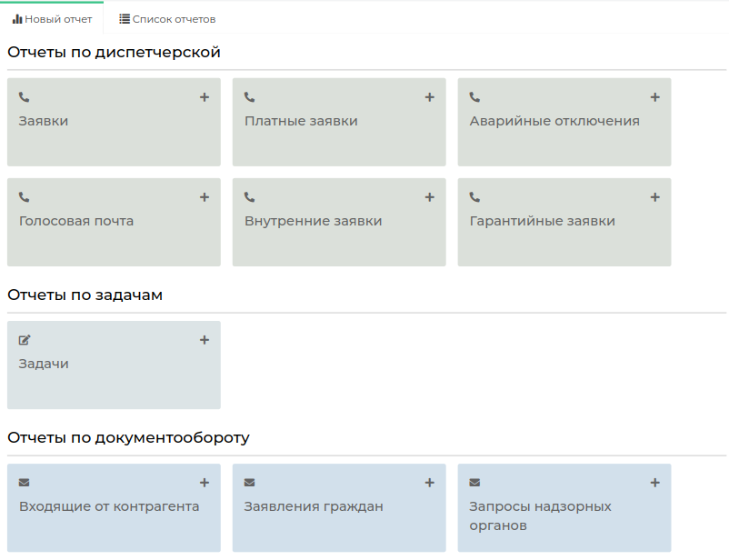Image resolution: width=729 pixels, height=560 pixels.
Task: Click the phone icon on Внутренние заявки card
Action: click(x=249, y=197)
